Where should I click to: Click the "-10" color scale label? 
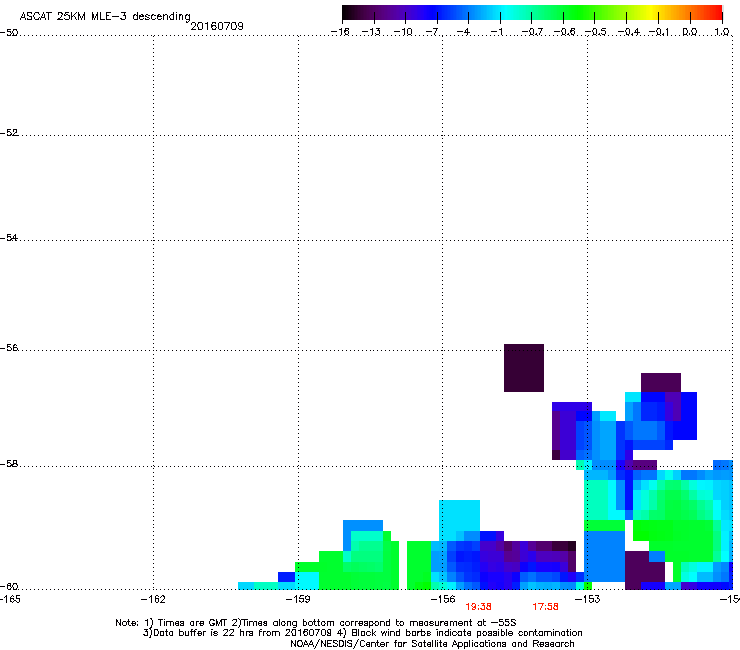[x=403, y=32]
